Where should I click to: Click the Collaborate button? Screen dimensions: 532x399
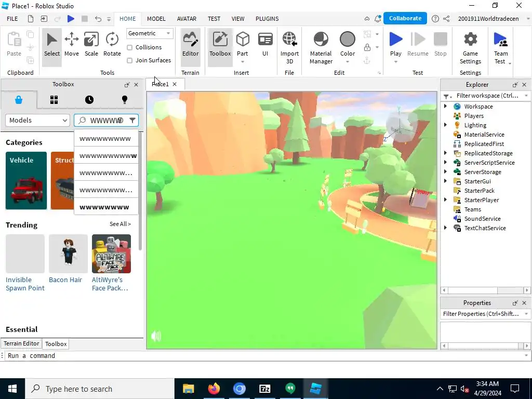pos(405,18)
